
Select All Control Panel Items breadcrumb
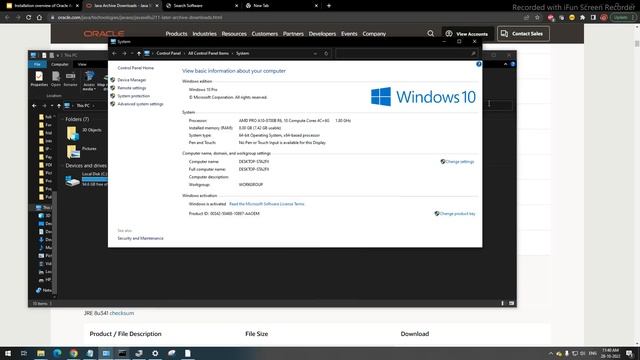point(208,53)
